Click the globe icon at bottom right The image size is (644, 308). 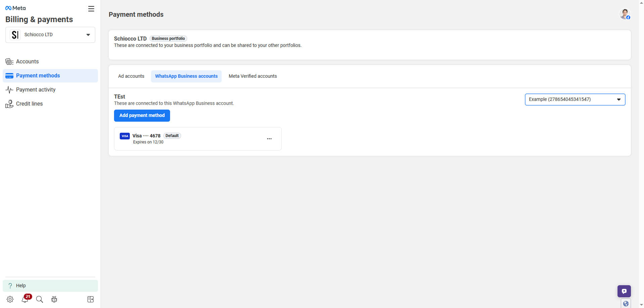click(x=626, y=304)
